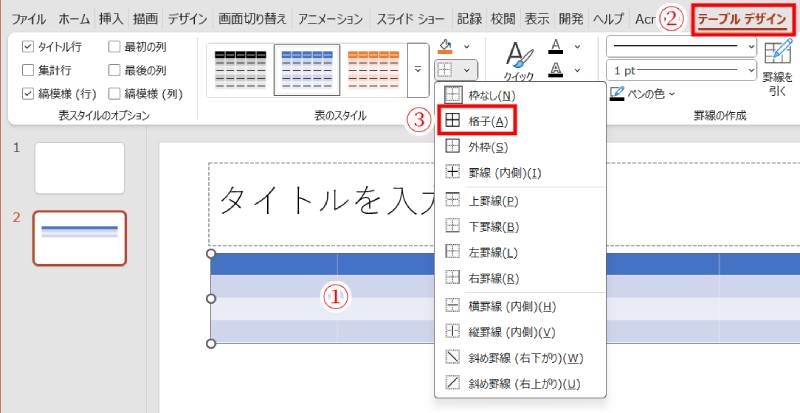Click the title placeholder タイトルを入力
The width and height of the screenshot is (800, 413).
[x=329, y=200]
